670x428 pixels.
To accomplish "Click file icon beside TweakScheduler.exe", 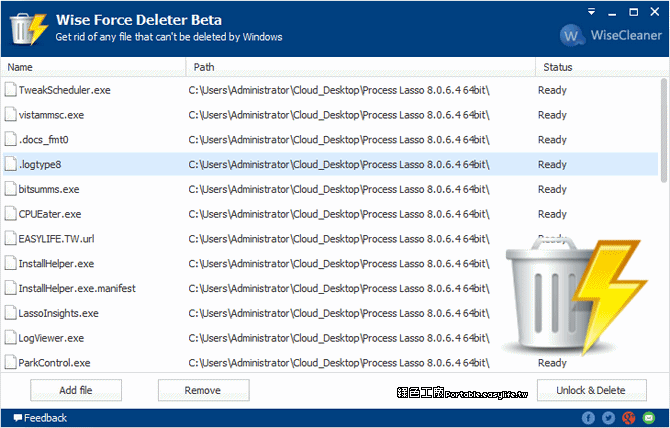I will tap(10, 90).
